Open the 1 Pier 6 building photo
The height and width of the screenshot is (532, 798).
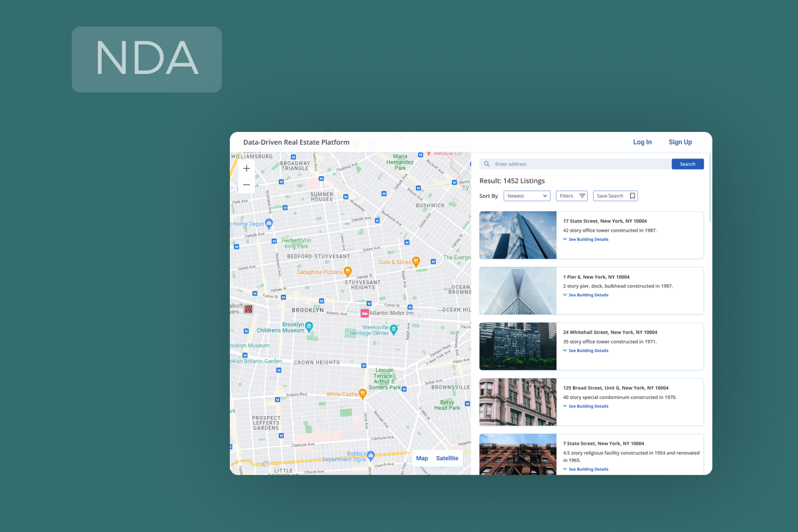tap(518, 290)
